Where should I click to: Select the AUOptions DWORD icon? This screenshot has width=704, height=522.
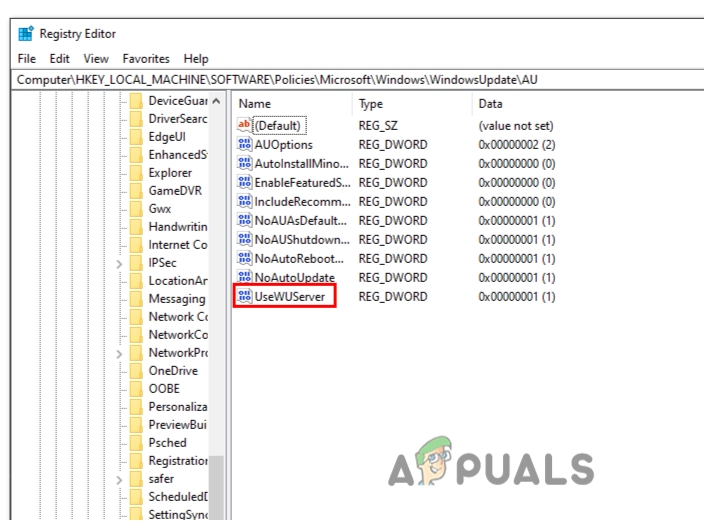point(244,144)
